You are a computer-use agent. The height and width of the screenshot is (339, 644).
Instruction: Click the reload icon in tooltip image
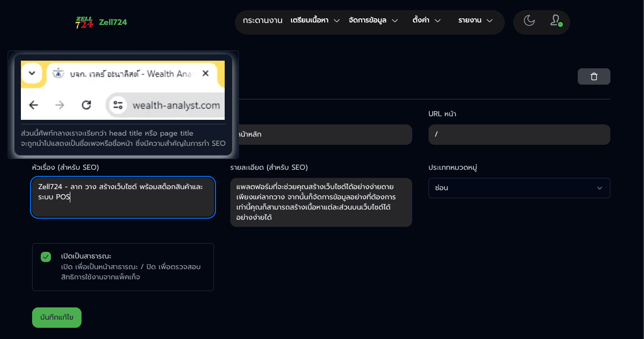87,105
